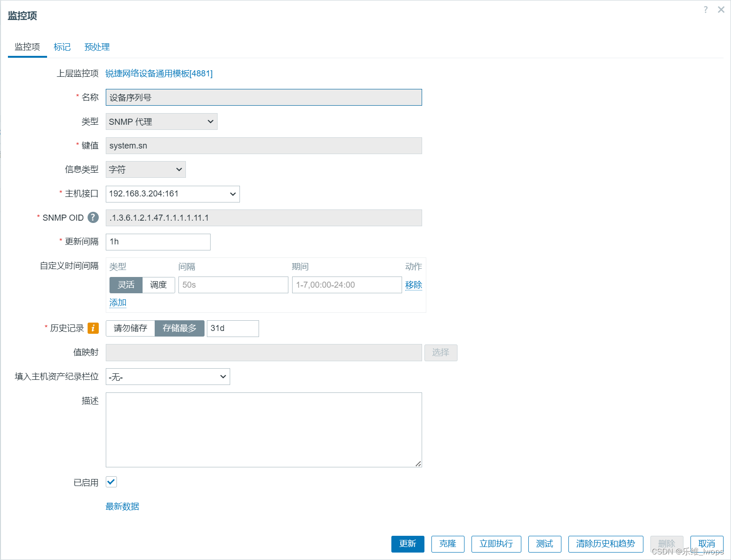Image resolution: width=731 pixels, height=560 pixels.
Task: Click the 更新间隔 field with 1h
Action: click(x=158, y=242)
